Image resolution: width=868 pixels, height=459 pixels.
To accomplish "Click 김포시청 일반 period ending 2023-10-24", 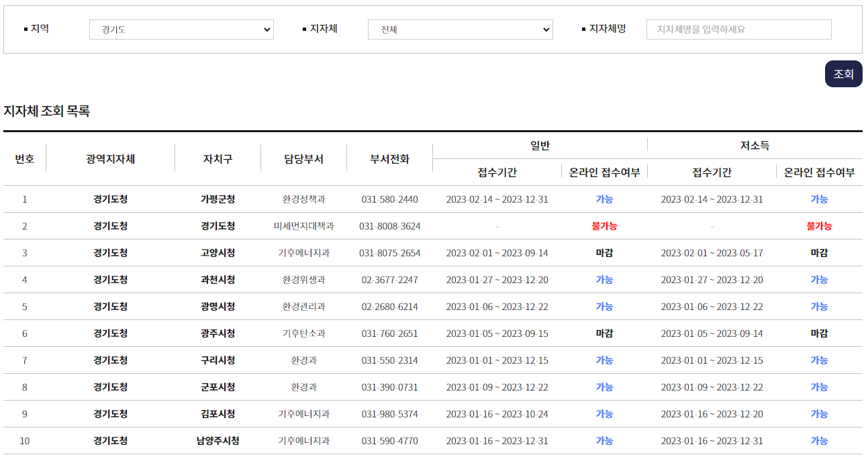I will click(497, 414).
